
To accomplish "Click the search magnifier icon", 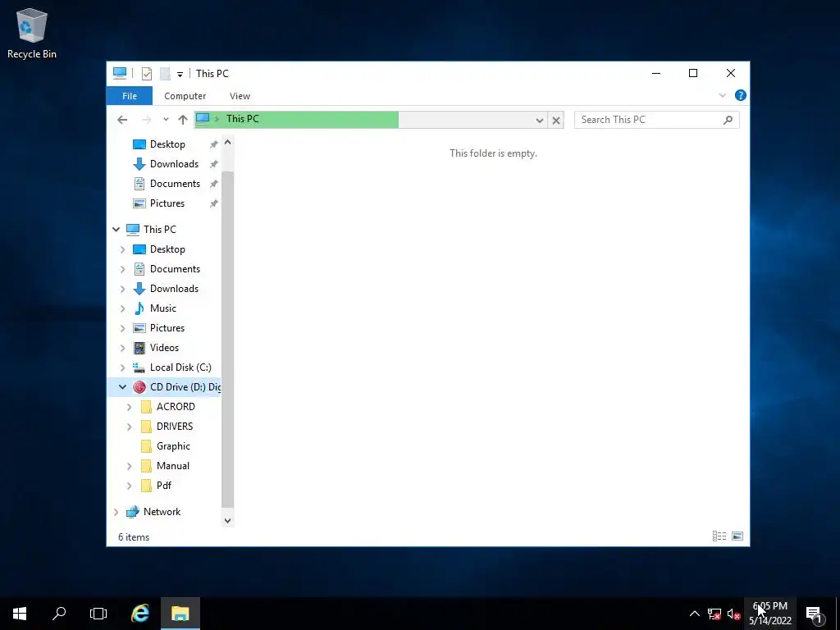I will click(728, 120).
